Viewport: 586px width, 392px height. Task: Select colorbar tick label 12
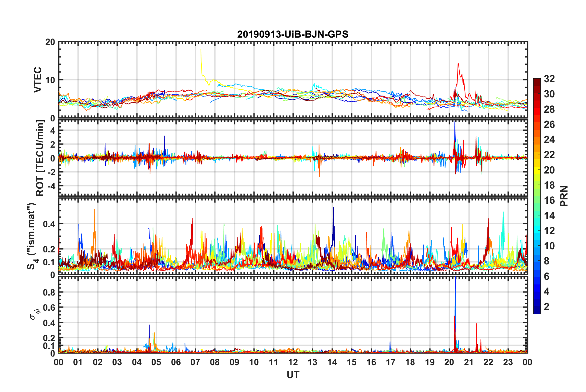(x=549, y=231)
